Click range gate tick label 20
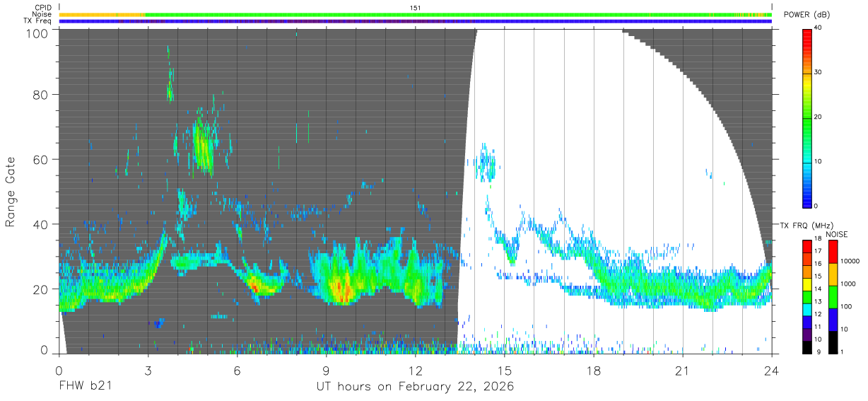 40,289
